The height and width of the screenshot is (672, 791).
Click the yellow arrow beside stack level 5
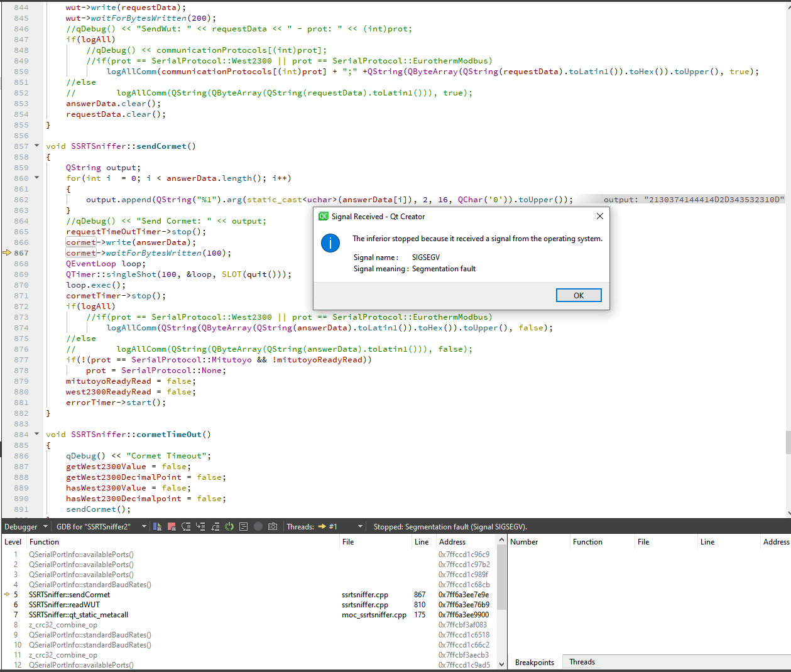[7, 594]
